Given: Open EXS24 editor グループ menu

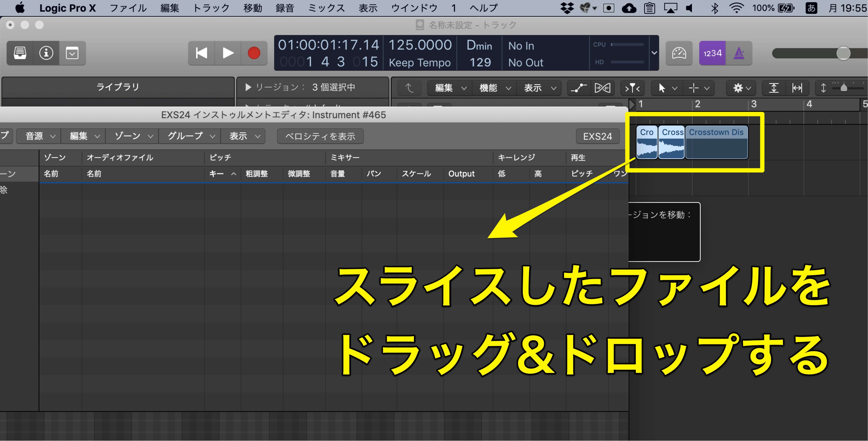Looking at the screenshot, I should pos(190,136).
